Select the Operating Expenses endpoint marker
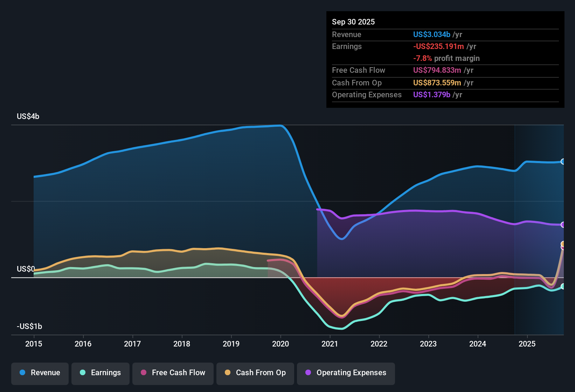 click(x=563, y=224)
